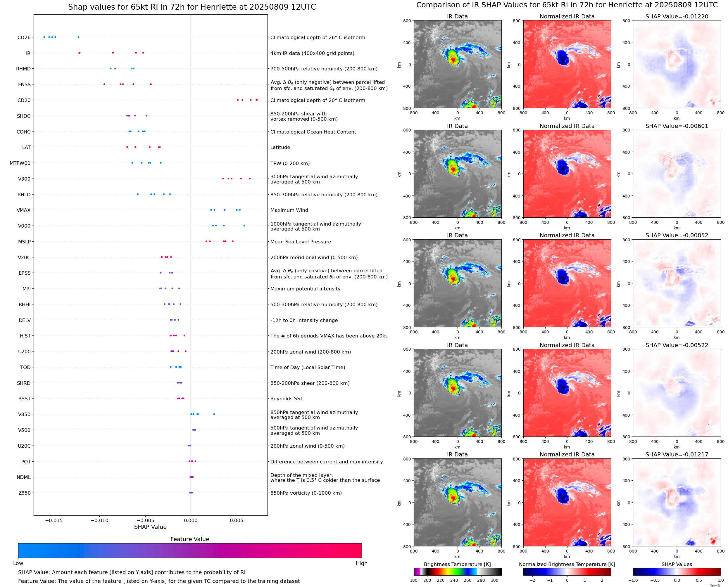The height and width of the screenshot is (587, 728).
Task: Select SHAP Value=-0.01220 heatmap
Action: [677, 64]
